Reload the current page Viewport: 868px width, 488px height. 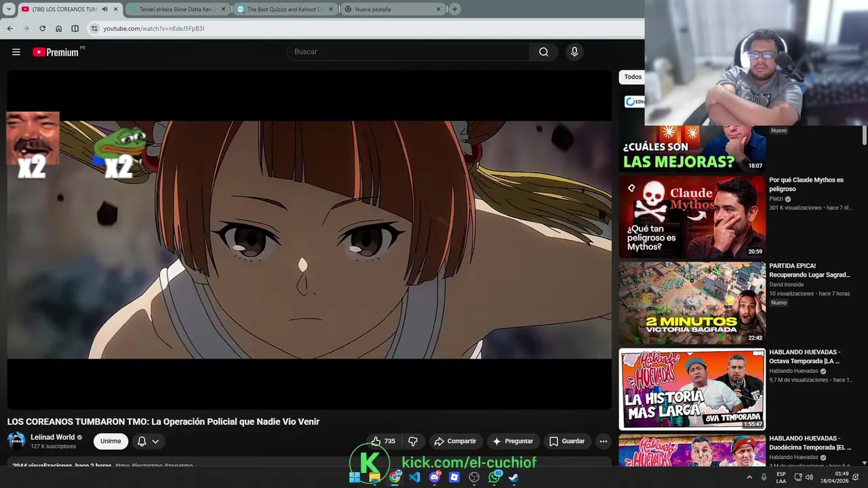click(42, 28)
